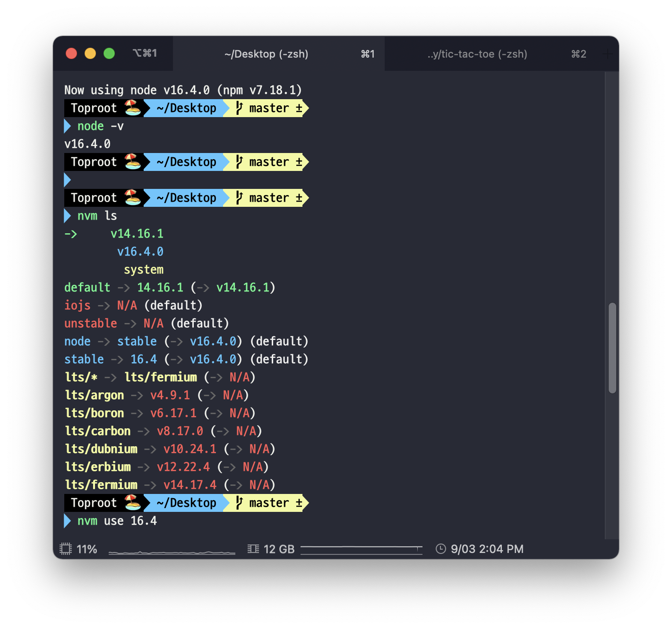This screenshot has width=672, height=629.
Task: Click the ~/Desktop path segment in the prompt
Action: 186,502
